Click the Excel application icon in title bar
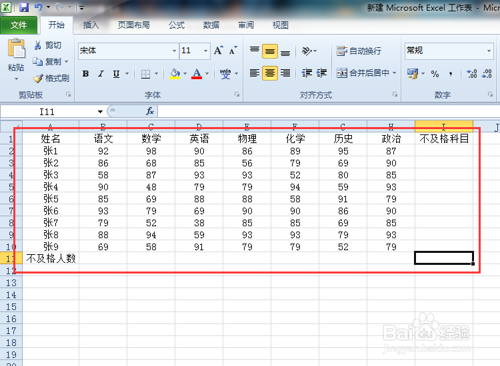 (6, 7)
